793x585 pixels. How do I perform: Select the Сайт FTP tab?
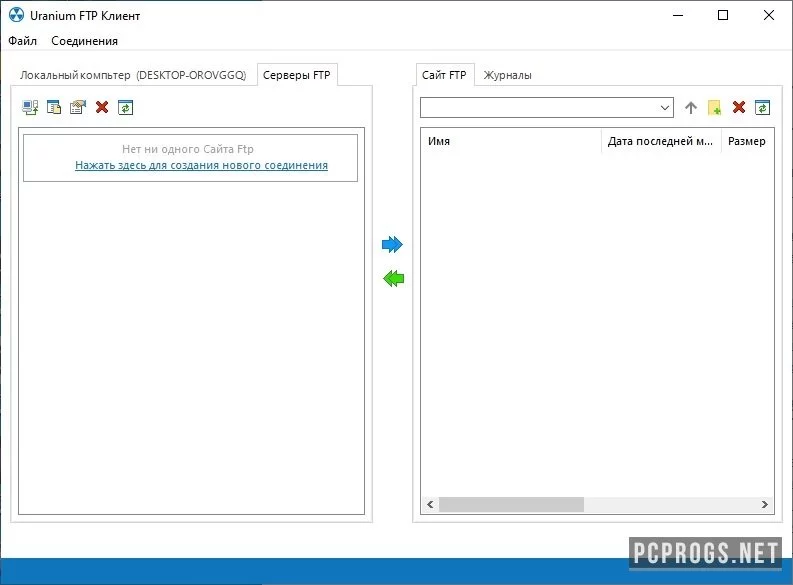coord(444,75)
